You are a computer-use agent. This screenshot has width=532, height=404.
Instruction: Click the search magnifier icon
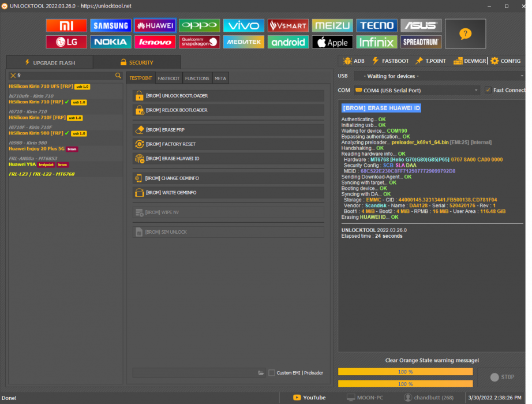(118, 76)
